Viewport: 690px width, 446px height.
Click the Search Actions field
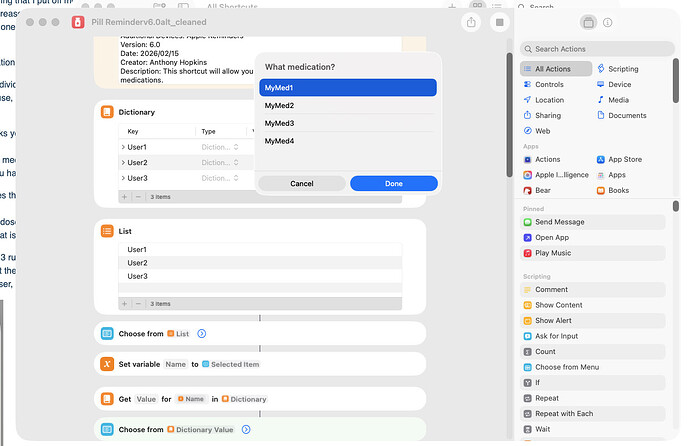(x=597, y=49)
